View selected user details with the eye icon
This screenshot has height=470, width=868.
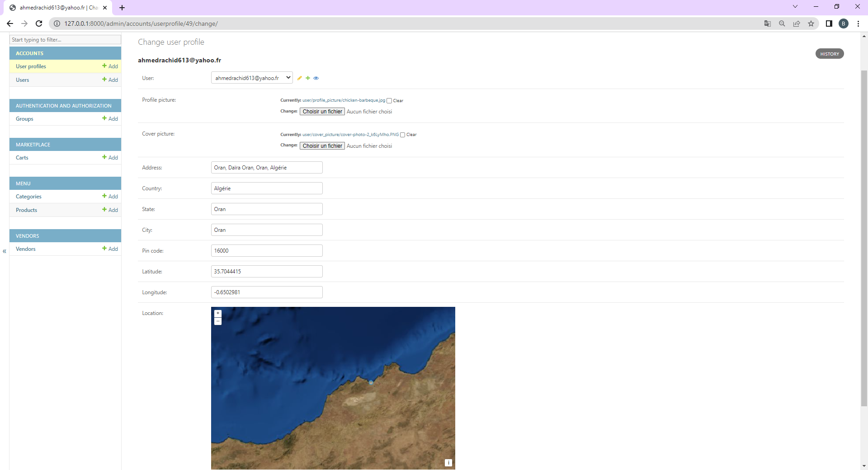[x=316, y=78]
